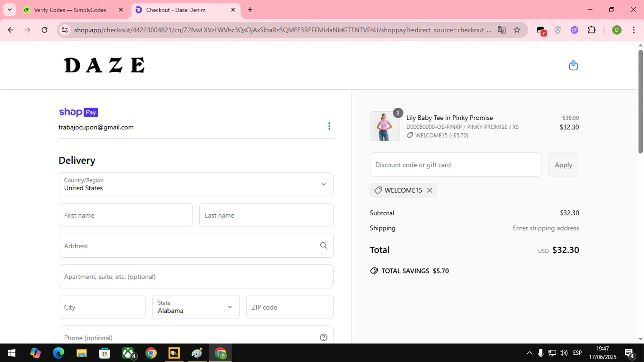Viewport: 644px width, 362px height.
Task: Click the Lily Baby Tee product thumbnail
Action: click(385, 126)
